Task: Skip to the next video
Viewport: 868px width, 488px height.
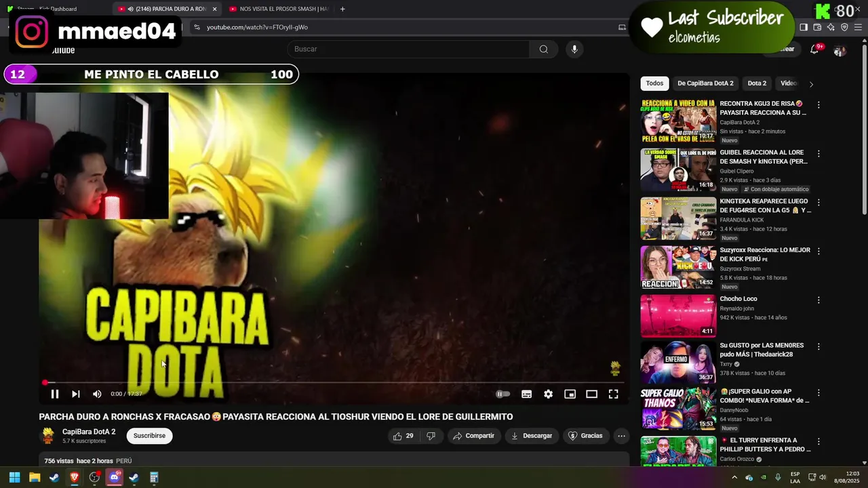Action: click(x=76, y=394)
